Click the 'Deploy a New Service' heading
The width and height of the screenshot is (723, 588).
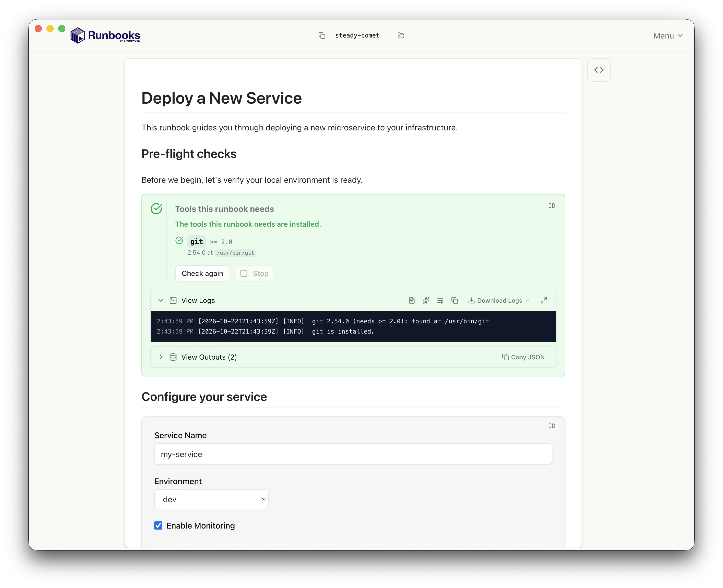pyautogui.click(x=222, y=98)
